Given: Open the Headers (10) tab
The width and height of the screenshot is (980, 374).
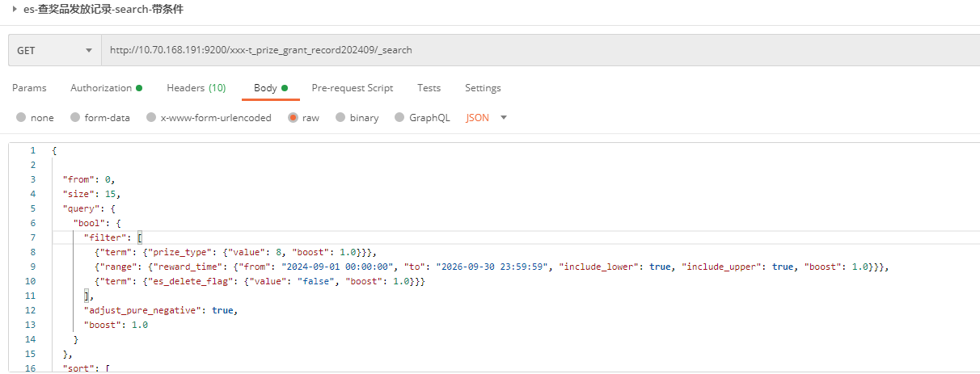Looking at the screenshot, I should click(196, 88).
